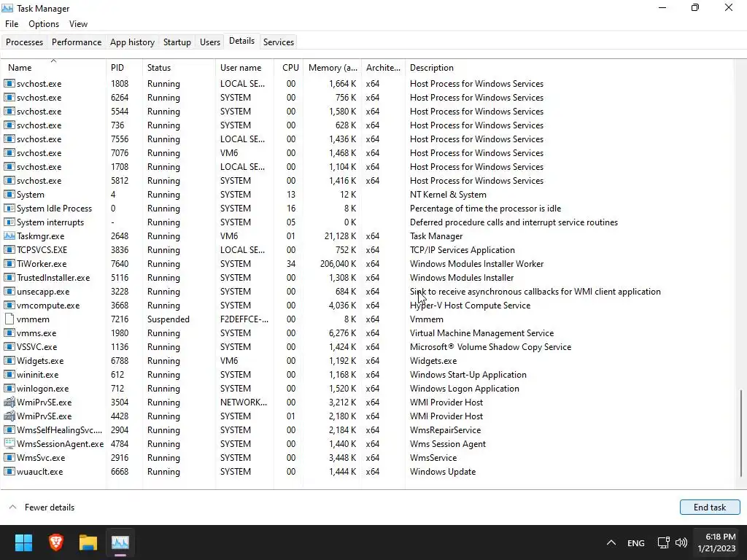Click the NT Kernel & System description
Screen dimensions: 747x560
(448, 194)
